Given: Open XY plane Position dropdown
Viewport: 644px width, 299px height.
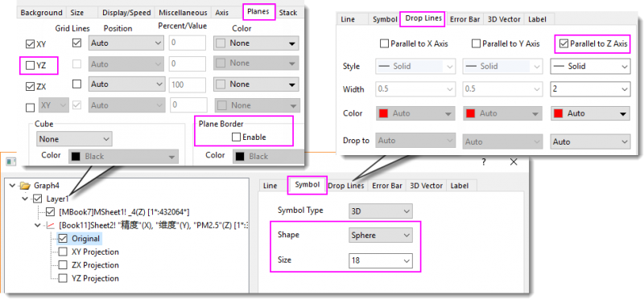Looking at the screenshot, I should tap(126, 43).
